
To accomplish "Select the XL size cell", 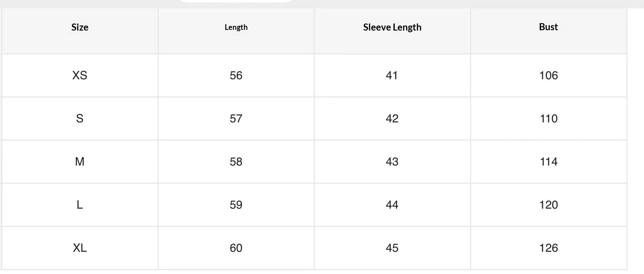I will (x=80, y=248).
